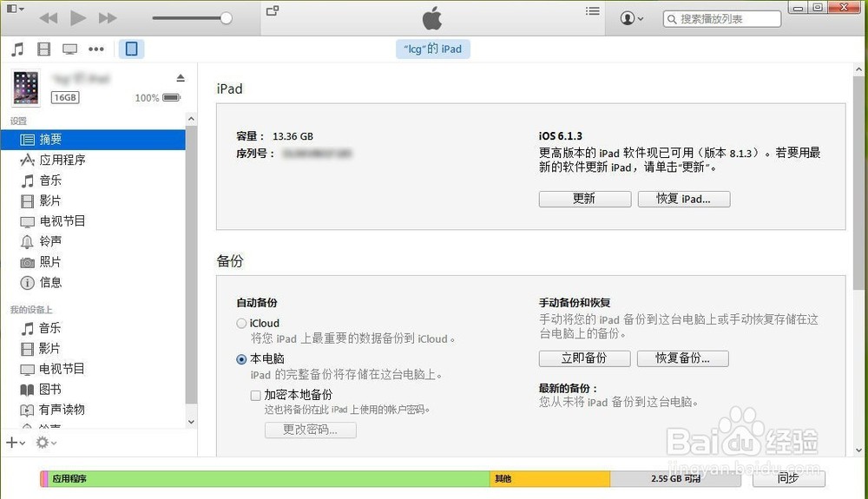Click the 16GB capacity label
Viewport: 868px width, 499px height.
click(65, 98)
